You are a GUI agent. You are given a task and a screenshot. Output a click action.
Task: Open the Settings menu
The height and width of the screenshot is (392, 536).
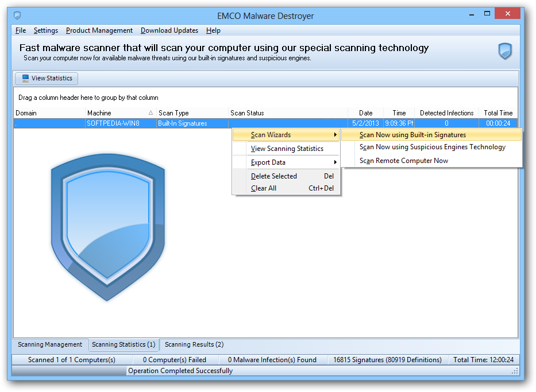point(46,30)
